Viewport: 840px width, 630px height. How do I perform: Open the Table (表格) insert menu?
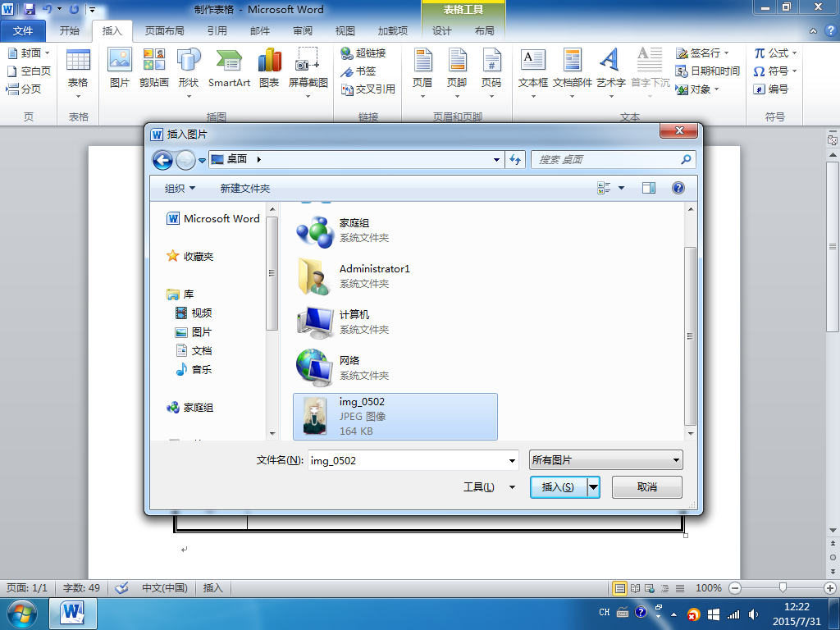(x=78, y=72)
